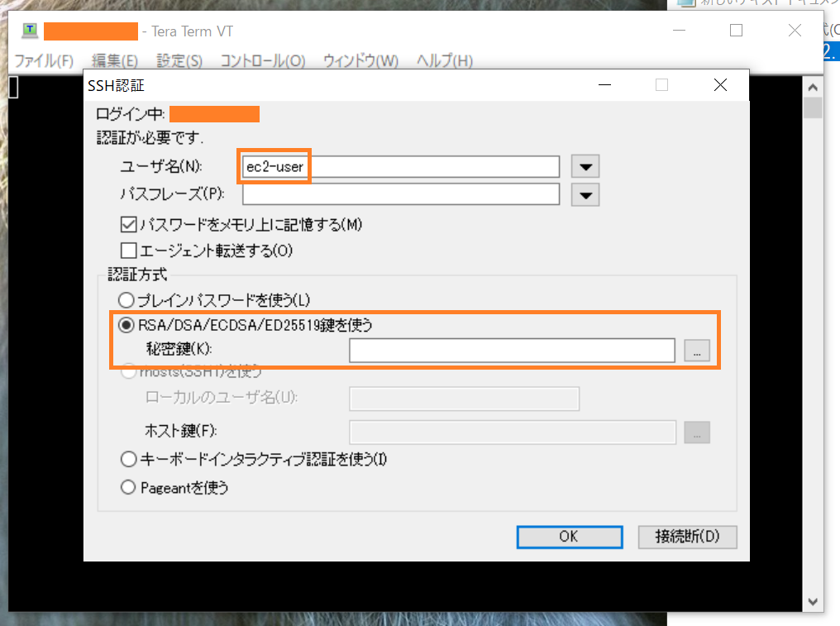This screenshot has width=840, height=626.
Task: Confirm authentication with the OK button
Action: point(569,537)
